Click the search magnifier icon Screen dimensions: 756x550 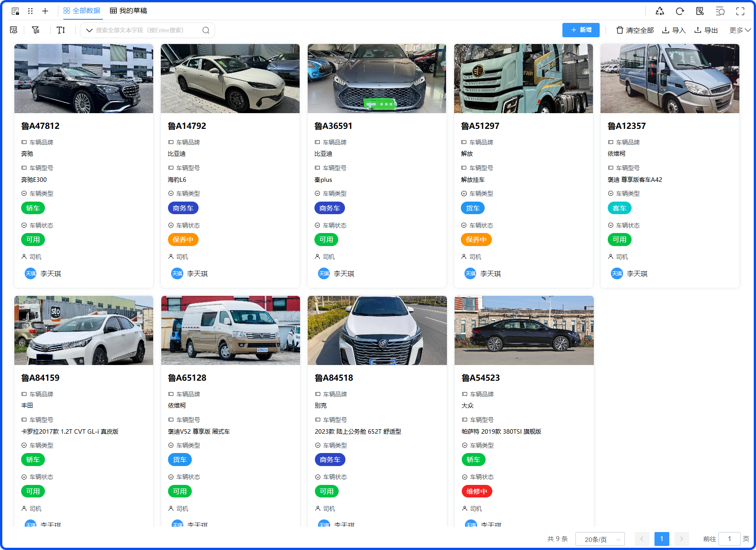[206, 30]
